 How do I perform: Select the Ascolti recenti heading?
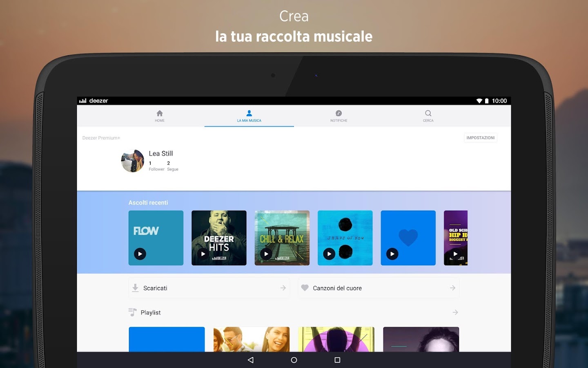(148, 202)
